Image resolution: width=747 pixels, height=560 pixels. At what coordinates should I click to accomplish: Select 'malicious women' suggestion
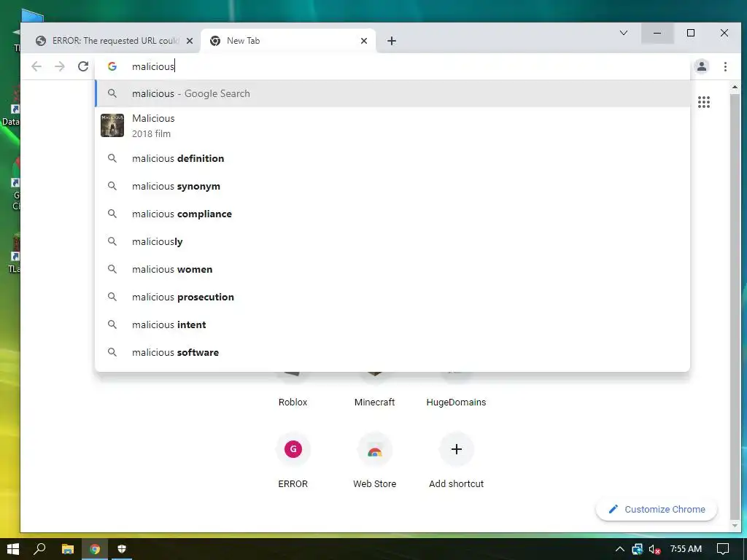[392, 269]
